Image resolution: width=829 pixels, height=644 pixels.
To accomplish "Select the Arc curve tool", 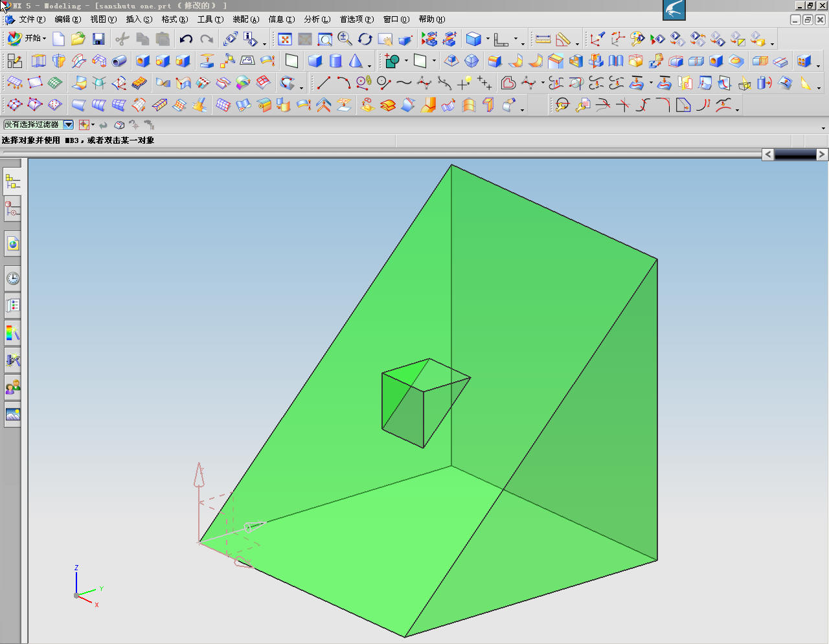I will pyautogui.click(x=344, y=83).
